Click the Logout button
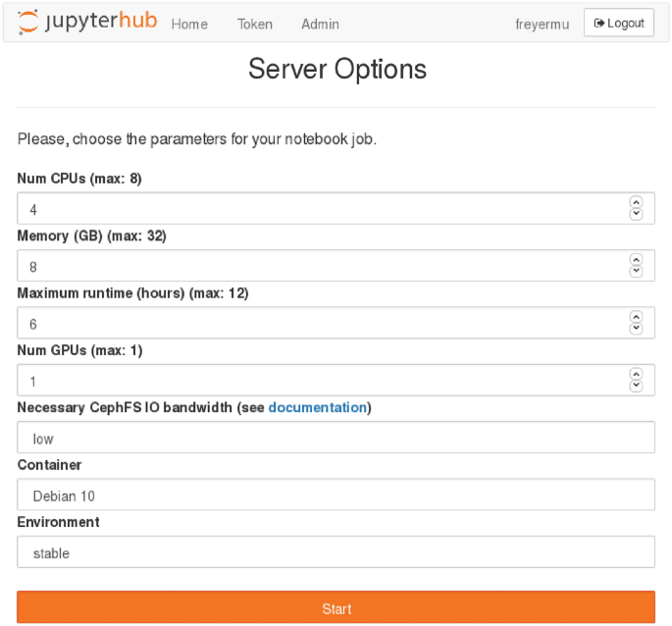The image size is (672, 626). coord(619,23)
